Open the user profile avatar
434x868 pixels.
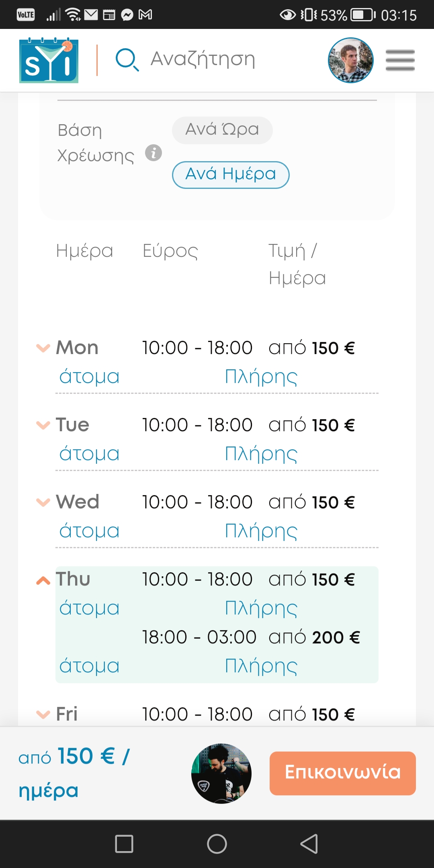350,60
